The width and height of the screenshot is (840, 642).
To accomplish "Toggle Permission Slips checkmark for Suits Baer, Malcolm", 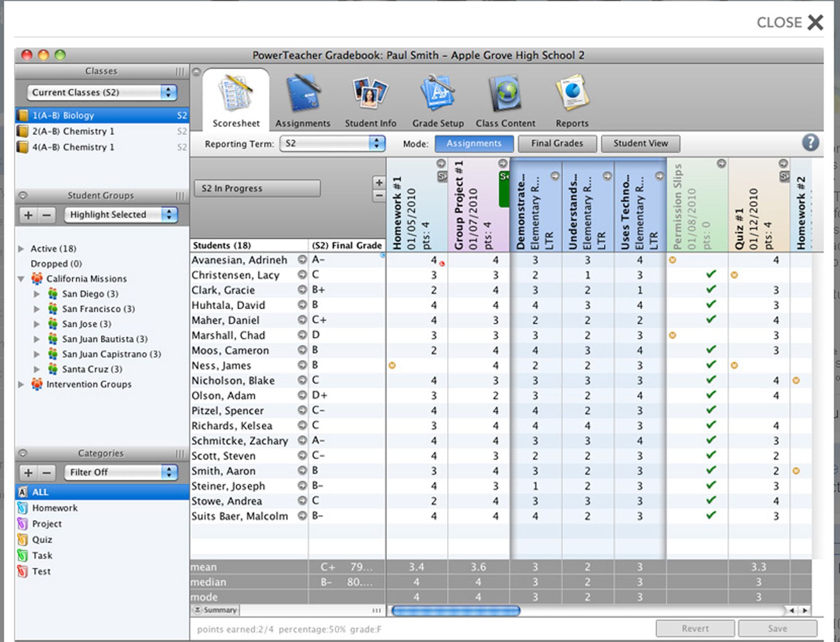I will point(711,515).
